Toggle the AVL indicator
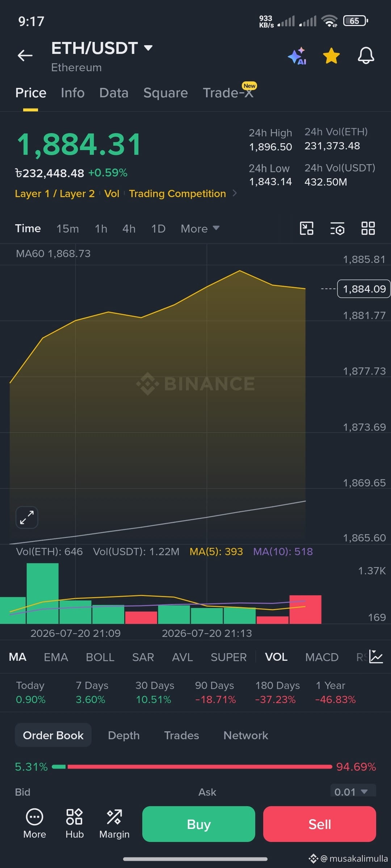 coord(182,657)
